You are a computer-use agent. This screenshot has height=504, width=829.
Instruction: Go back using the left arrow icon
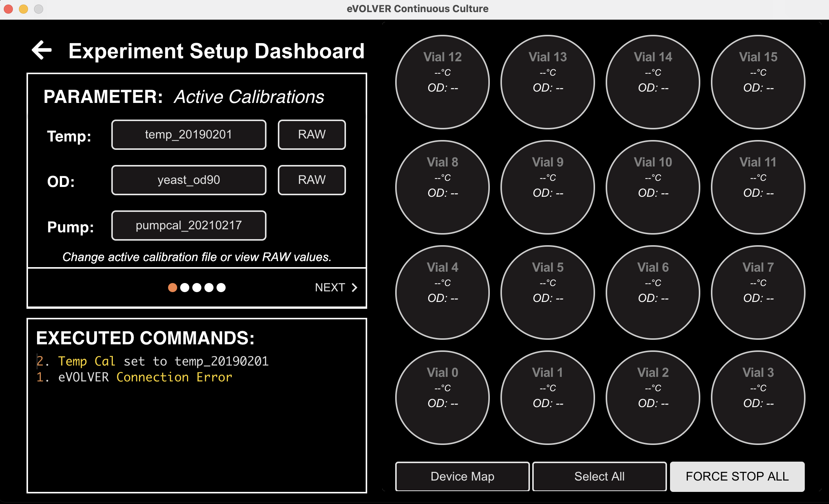tap(42, 50)
